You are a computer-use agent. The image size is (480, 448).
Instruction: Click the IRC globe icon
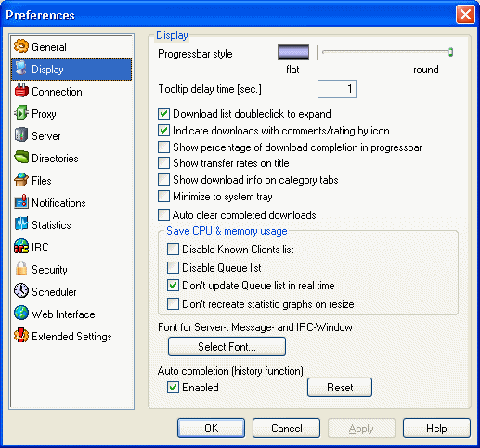[21, 247]
